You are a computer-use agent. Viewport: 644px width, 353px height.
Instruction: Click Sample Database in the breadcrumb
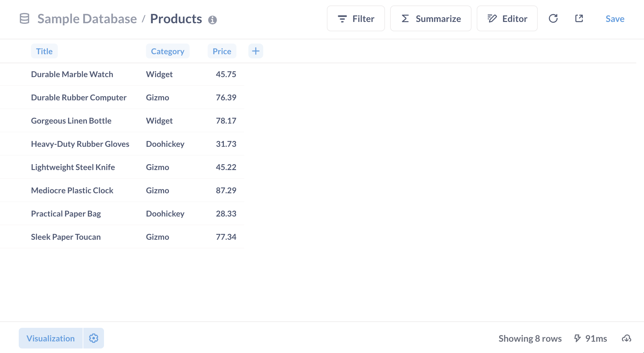pyautogui.click(x=87, y=19)
